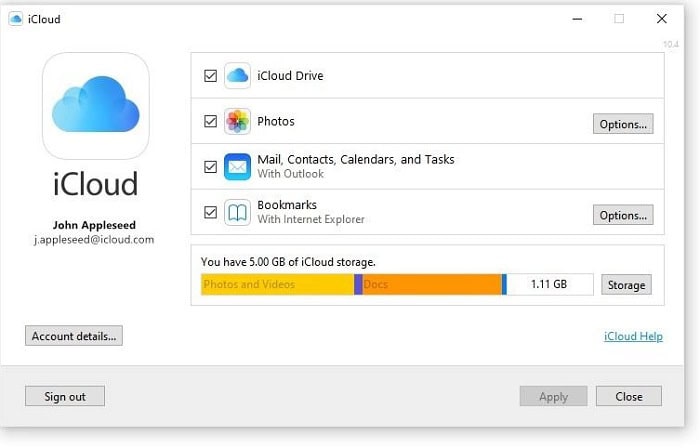This screenshot has height=448, width=700.
Task: Click the large iCloud logo
Action: tap(96, 106)
